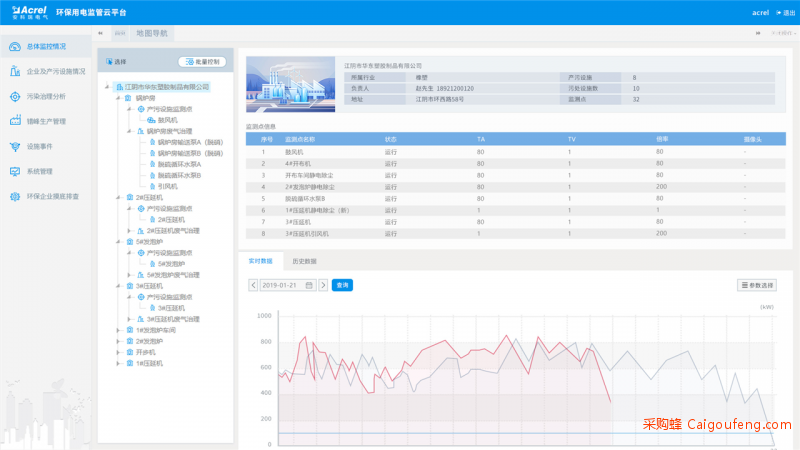800x450 pixels.
Task: Select the 3#压延机 monitoring point leaf
Action: coord(171,308)
